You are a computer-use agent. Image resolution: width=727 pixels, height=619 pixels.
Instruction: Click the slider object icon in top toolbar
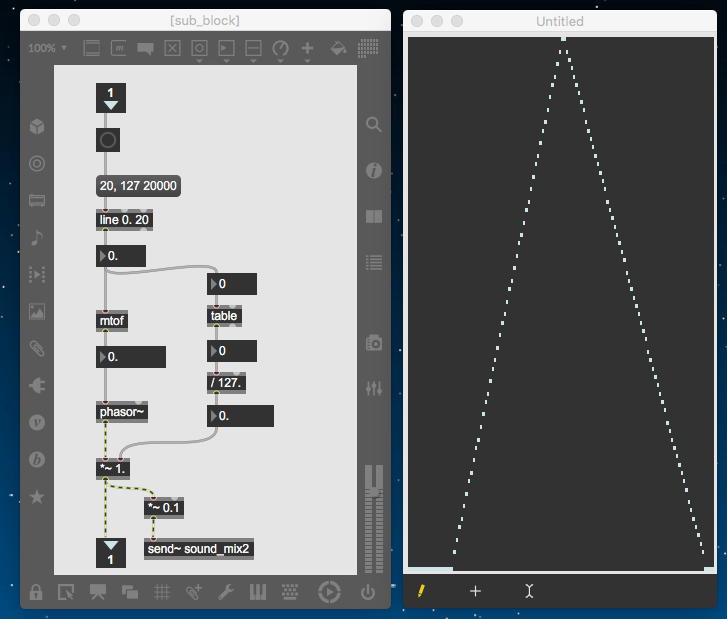253,48
